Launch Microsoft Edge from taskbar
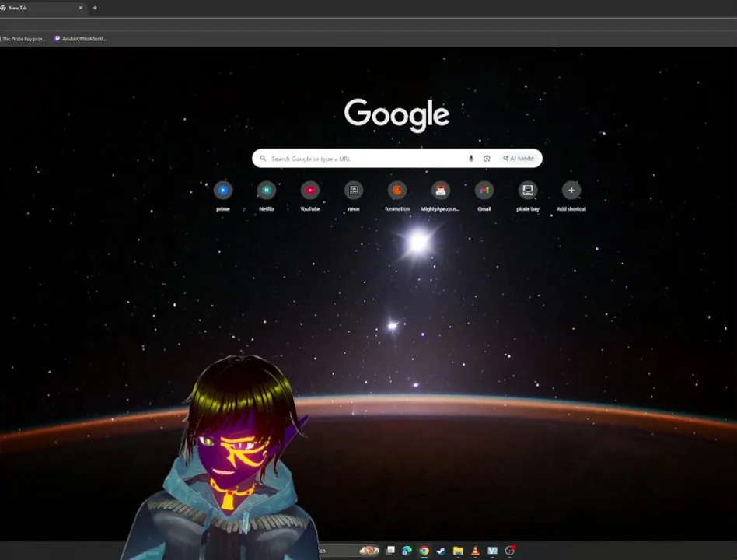This screenshot has width=737, height=560. [x=407, y=550]
